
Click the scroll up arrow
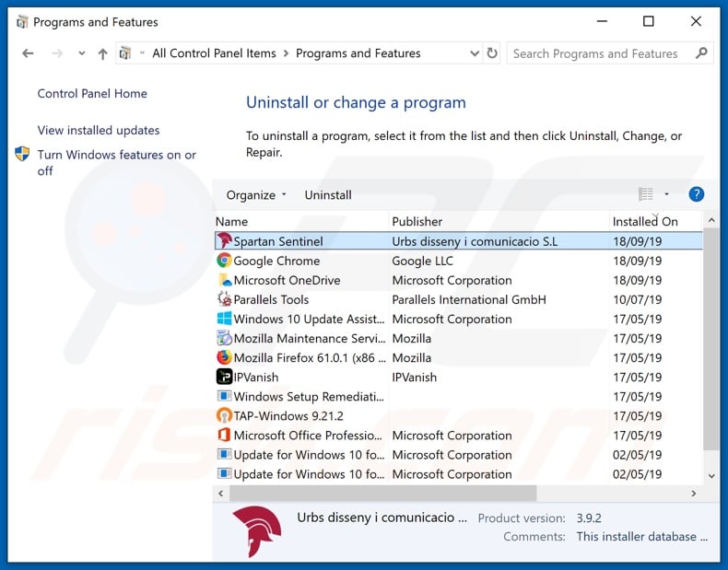[711, 221]
